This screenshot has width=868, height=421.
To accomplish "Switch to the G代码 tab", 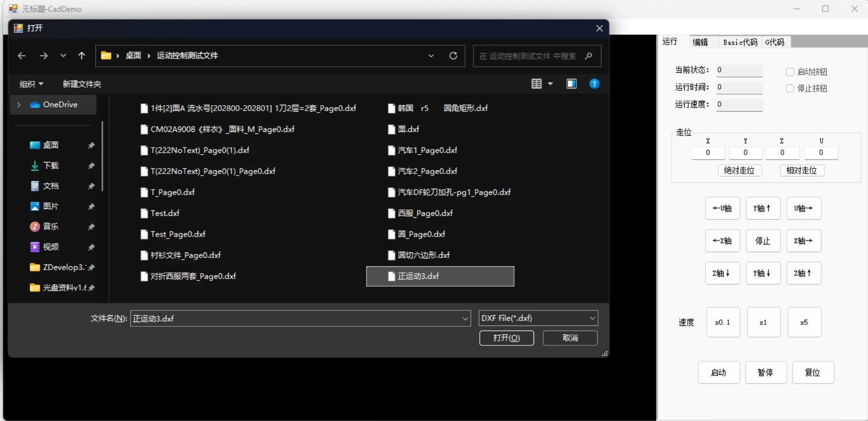I will (x=775, y=42).
